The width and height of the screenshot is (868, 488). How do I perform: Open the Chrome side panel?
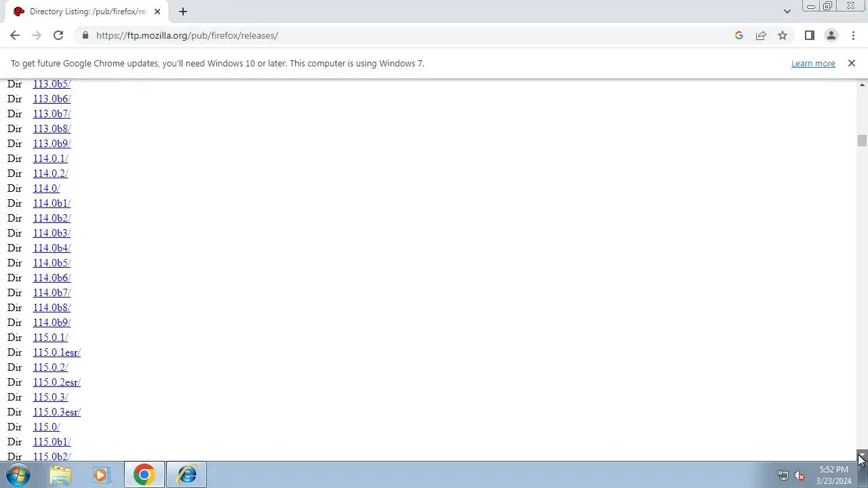click(x=809, y=35)
